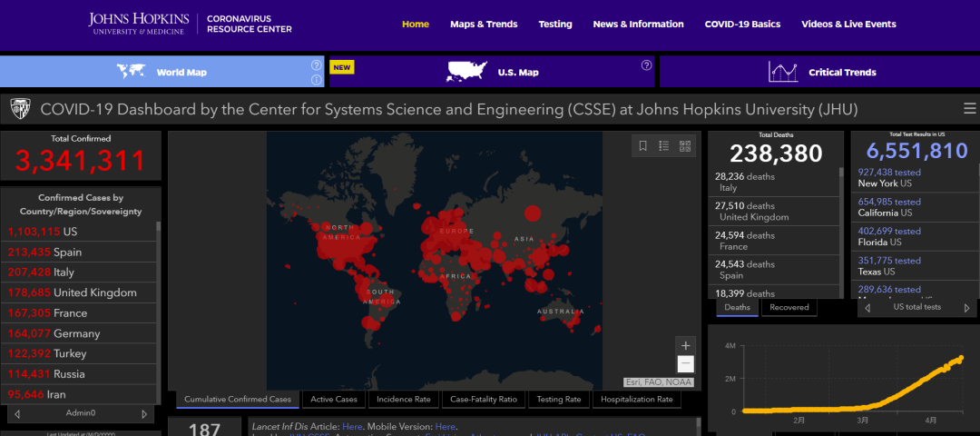Select Russia row with 114,431 cases
This screenshot has width=980, height=436.
click(x=78, y=374)
